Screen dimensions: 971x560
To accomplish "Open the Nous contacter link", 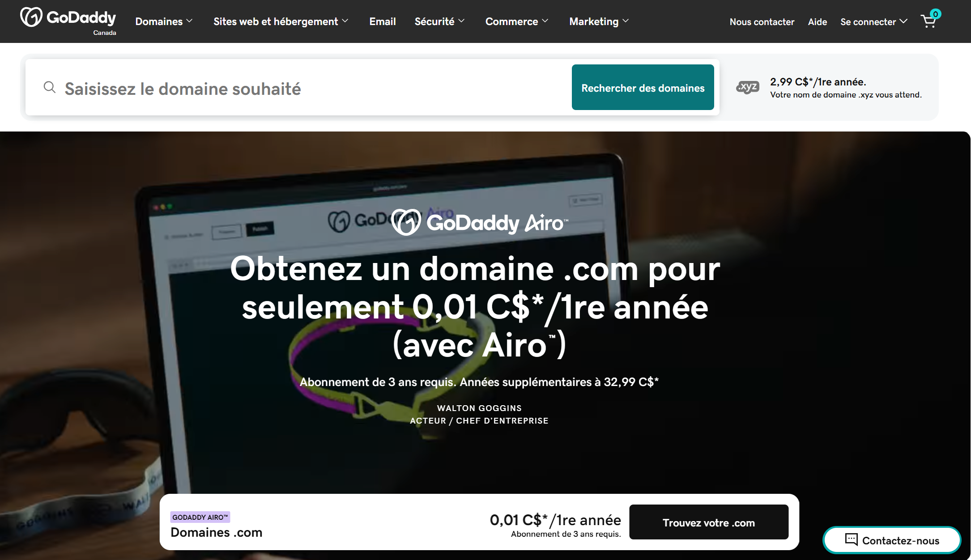I will click(762, 21).
